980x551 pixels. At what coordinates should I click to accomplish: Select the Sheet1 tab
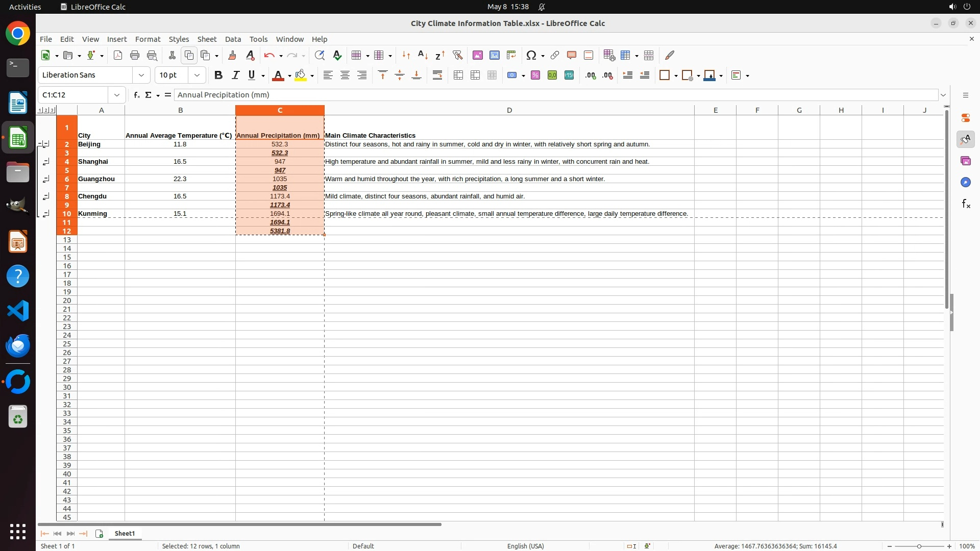click(125, 534)
